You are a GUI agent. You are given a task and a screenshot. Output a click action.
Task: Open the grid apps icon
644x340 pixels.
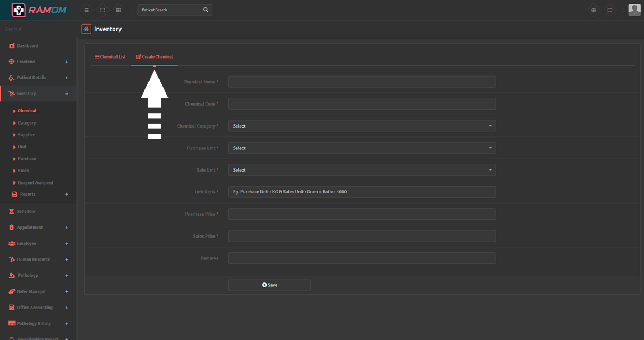click(x=118, y=10)
